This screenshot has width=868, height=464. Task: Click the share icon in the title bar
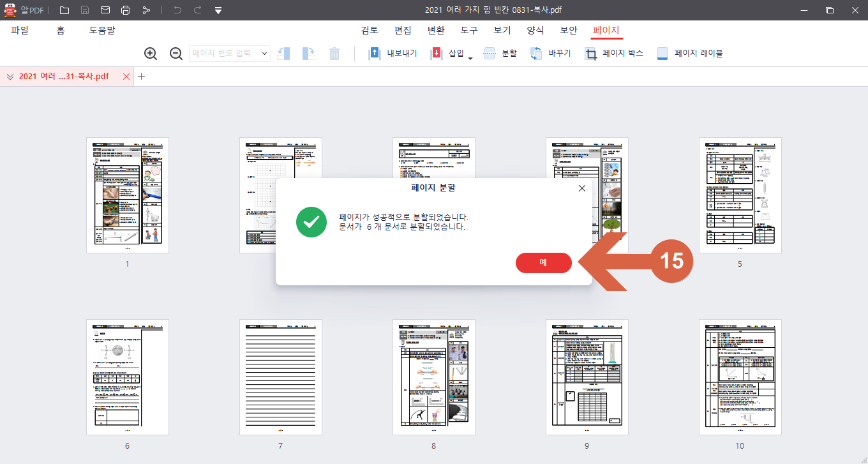(x=146, y=10)
